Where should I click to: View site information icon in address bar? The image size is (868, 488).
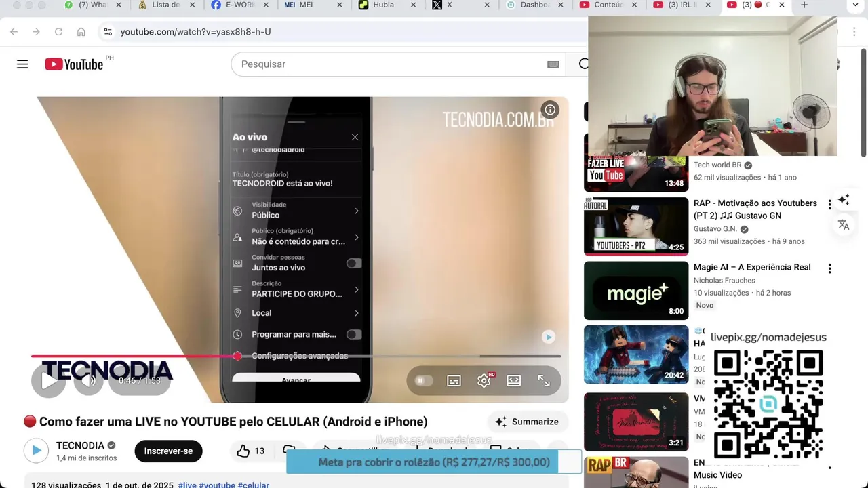(108, 32)
